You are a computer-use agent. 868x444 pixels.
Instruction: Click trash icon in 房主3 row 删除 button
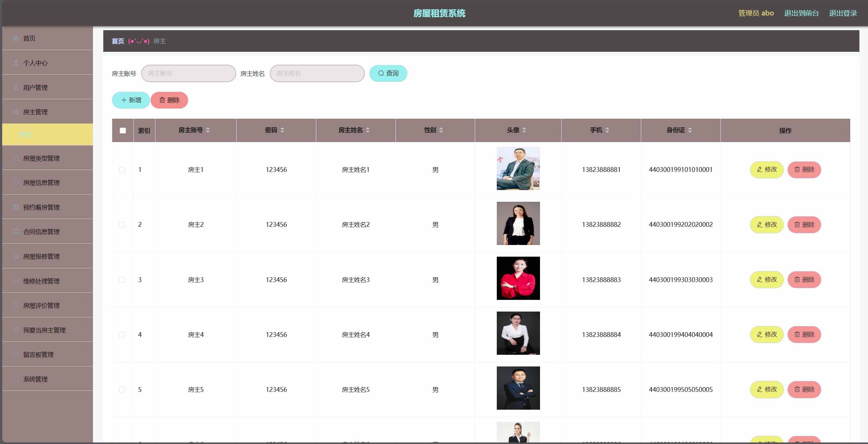797,279
